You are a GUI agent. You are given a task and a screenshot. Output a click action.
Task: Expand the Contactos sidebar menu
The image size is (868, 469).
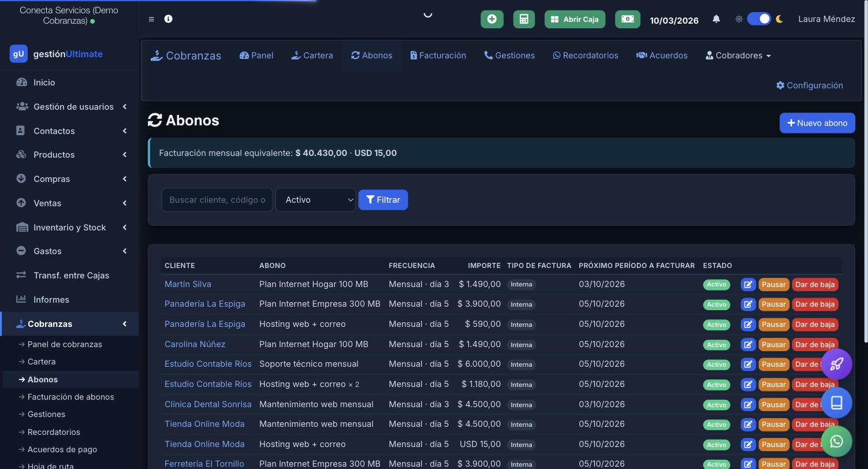69,131
